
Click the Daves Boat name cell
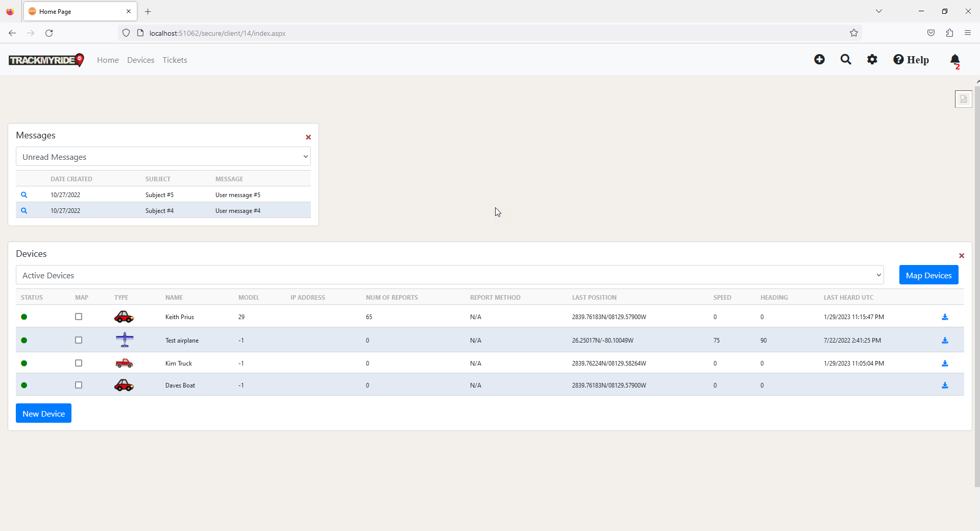(180, 385)
